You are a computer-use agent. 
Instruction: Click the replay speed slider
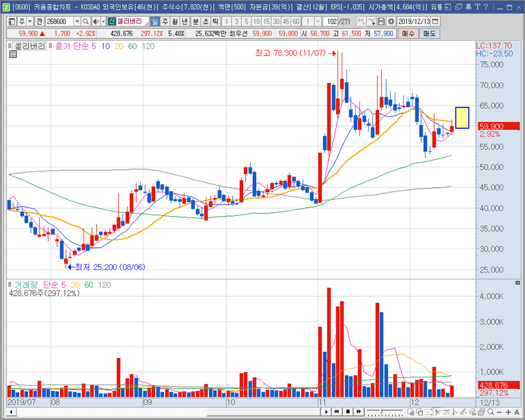tap(385, 412)
